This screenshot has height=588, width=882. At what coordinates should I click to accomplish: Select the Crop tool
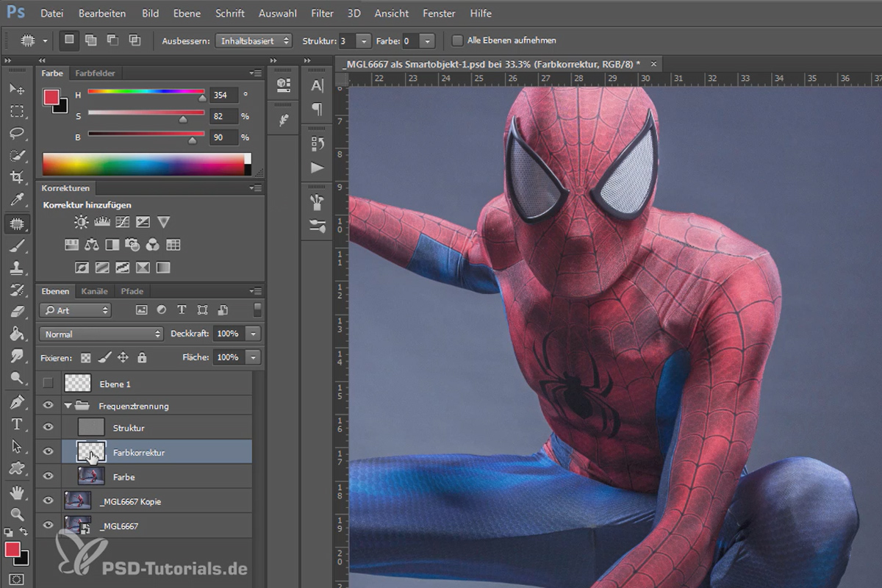(16, 177)
